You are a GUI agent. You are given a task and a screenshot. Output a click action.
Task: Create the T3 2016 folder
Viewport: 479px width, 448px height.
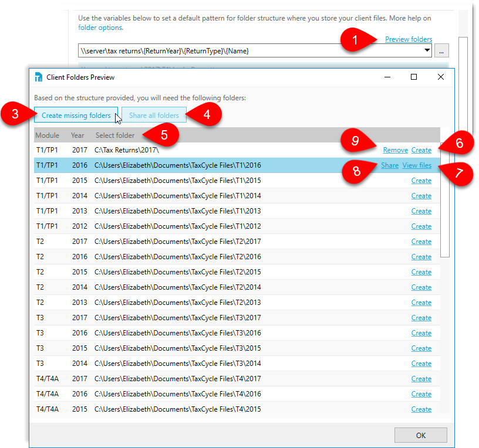[421, 333]
